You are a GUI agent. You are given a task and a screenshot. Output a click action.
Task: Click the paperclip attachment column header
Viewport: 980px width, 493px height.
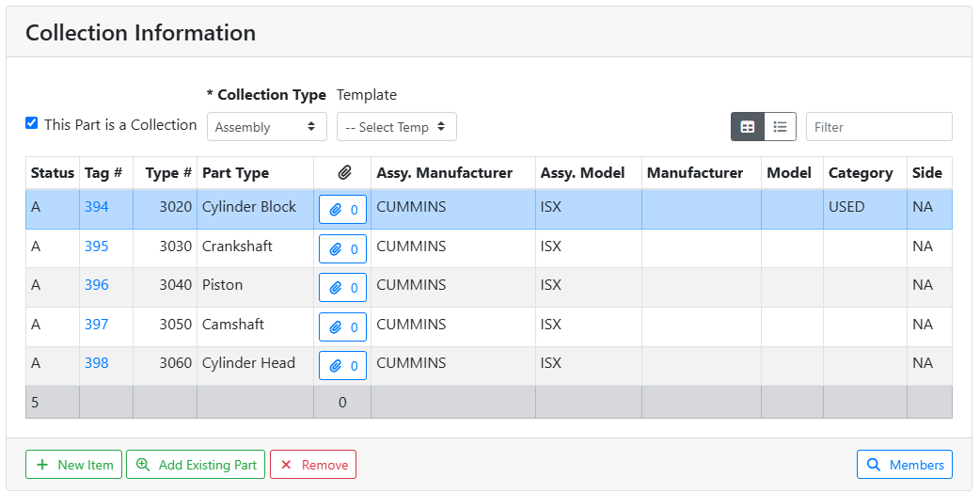click(344, 173)
